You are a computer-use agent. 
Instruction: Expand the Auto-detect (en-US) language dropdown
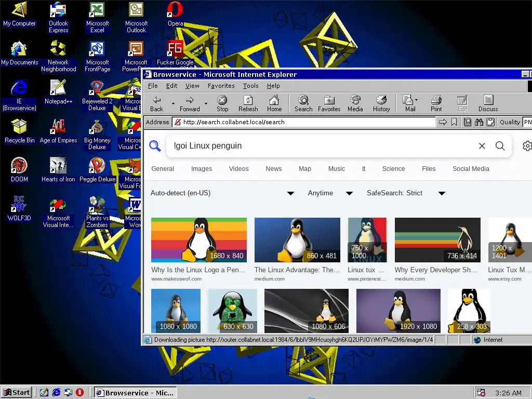(x=222, y=193)
